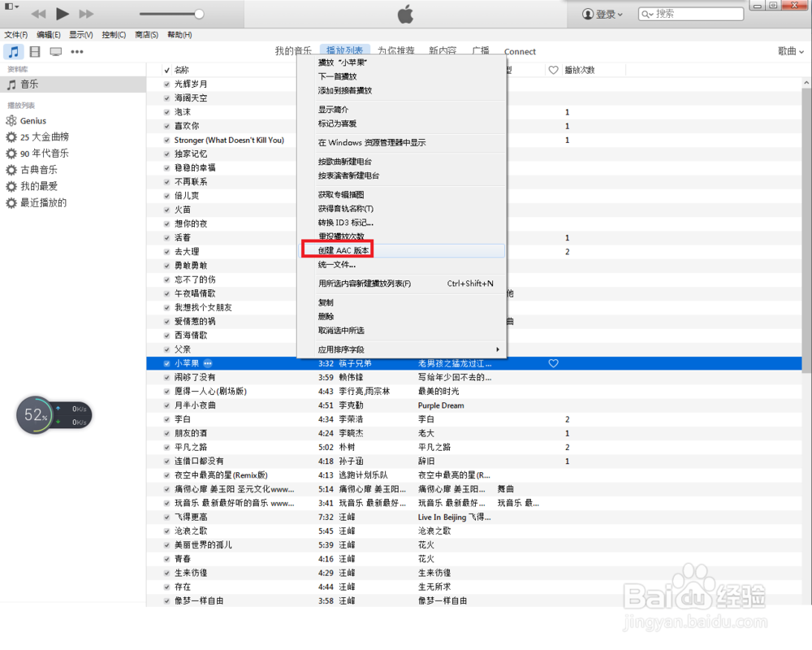Select the 月半小夜曲 song row

pos(474,405)
